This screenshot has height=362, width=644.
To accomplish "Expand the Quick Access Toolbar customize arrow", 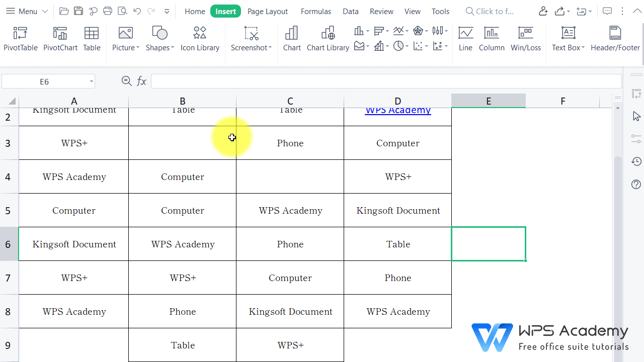I will [167, 11].
